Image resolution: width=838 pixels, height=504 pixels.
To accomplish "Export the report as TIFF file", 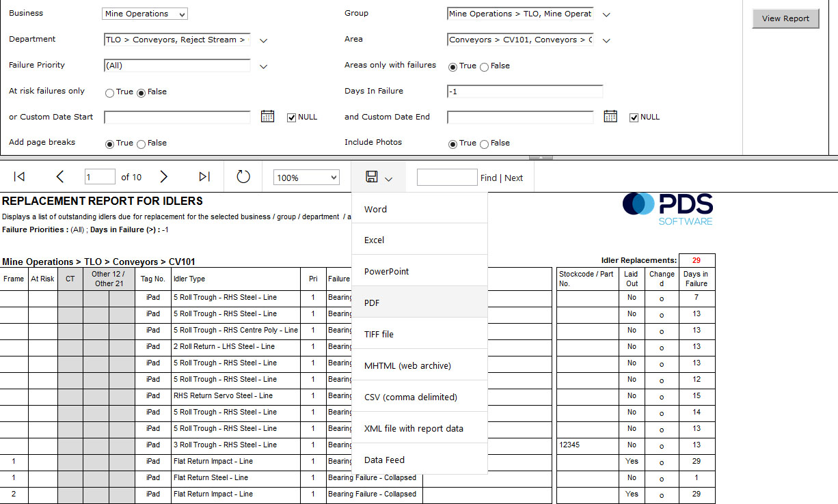I will click(420, 334).
